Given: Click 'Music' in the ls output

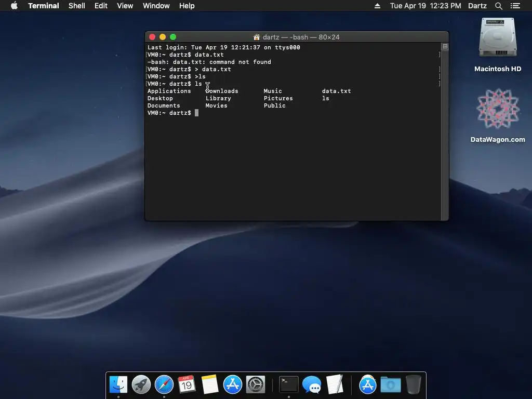Looking at the screenshot, I should coord(273,91).
